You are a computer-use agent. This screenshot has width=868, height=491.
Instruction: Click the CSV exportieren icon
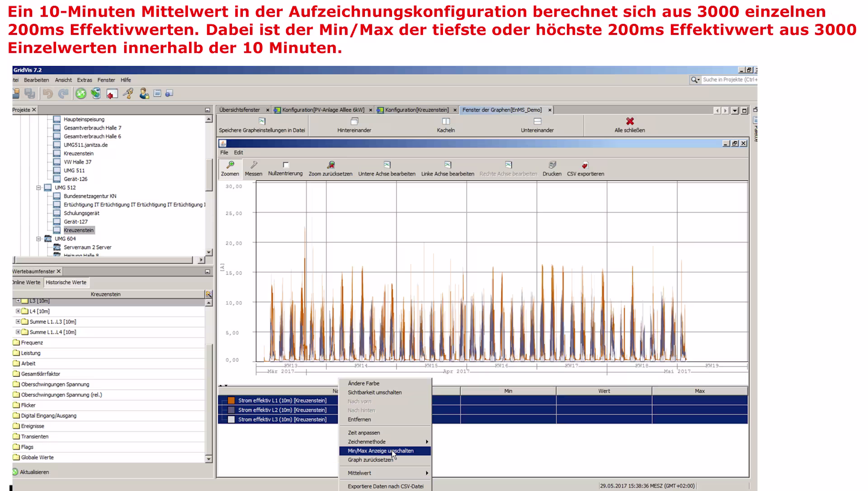click(x=585, y=165)
